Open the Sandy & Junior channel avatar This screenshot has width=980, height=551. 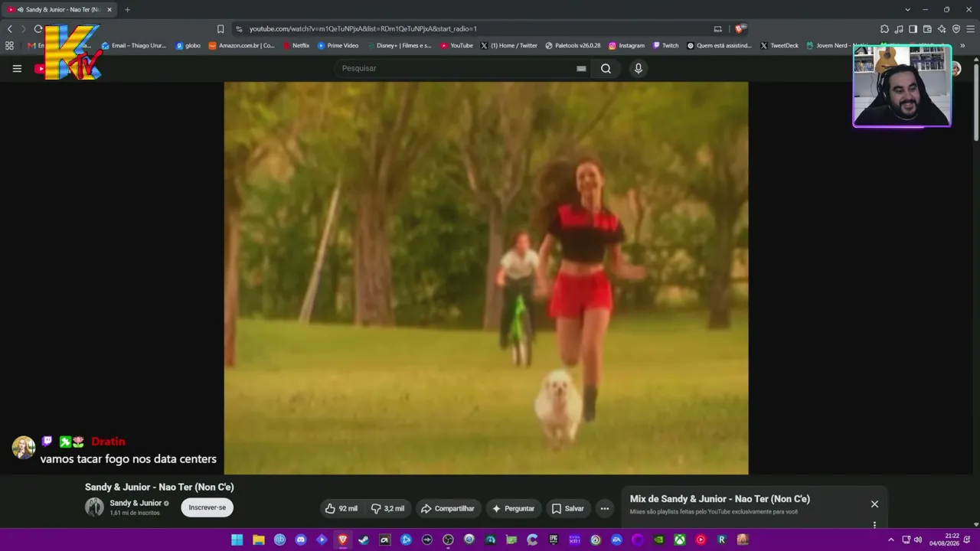point(94,507)
